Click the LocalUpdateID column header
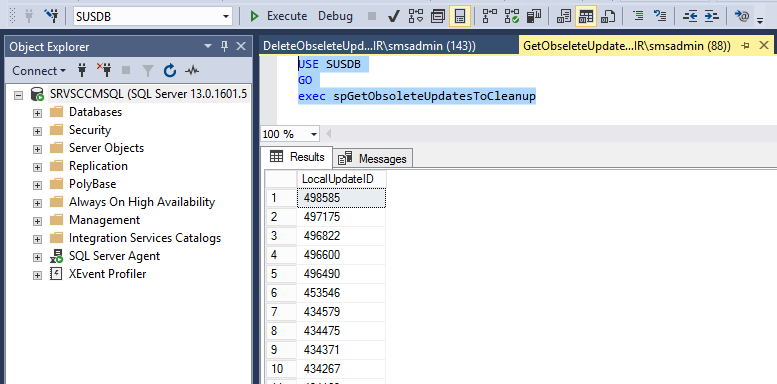The height and width of the screenshot is (384, 777). tap(341, 179)
